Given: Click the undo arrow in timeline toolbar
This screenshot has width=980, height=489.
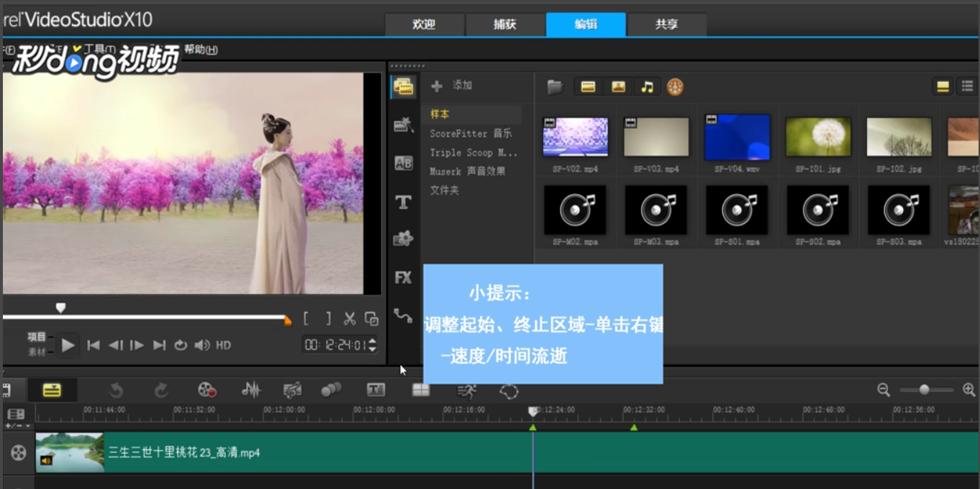Looking at the screenshot, I should tap(116, 390).
